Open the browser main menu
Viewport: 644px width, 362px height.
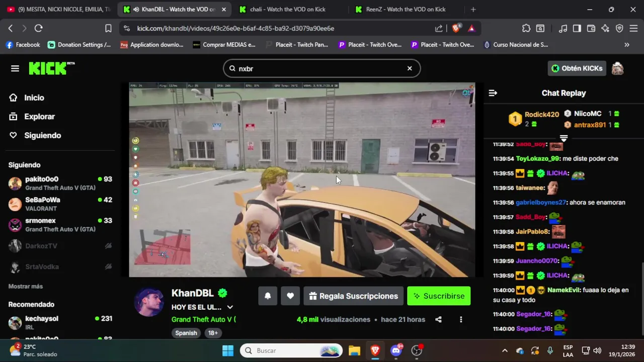point(633,28)
